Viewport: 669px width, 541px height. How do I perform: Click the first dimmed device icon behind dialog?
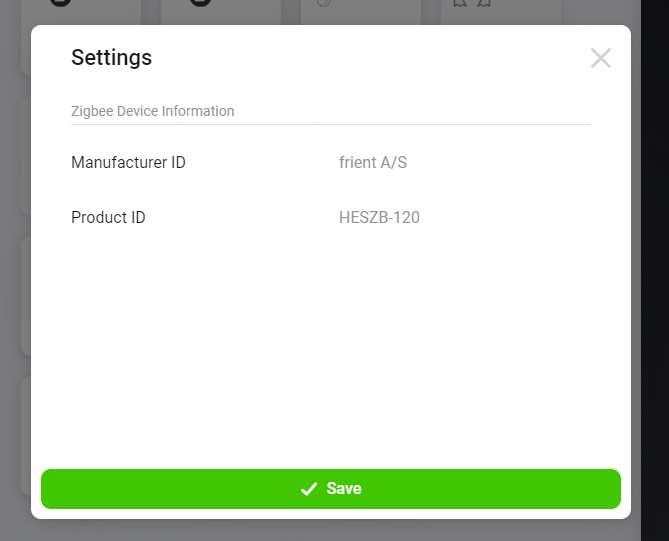[x=60, y=4]
